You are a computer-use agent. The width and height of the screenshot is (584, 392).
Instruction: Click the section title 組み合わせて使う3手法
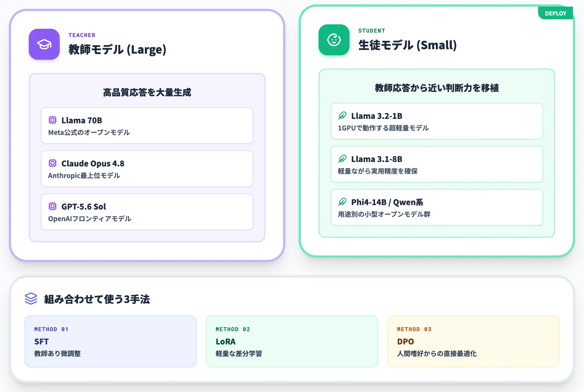97,299
